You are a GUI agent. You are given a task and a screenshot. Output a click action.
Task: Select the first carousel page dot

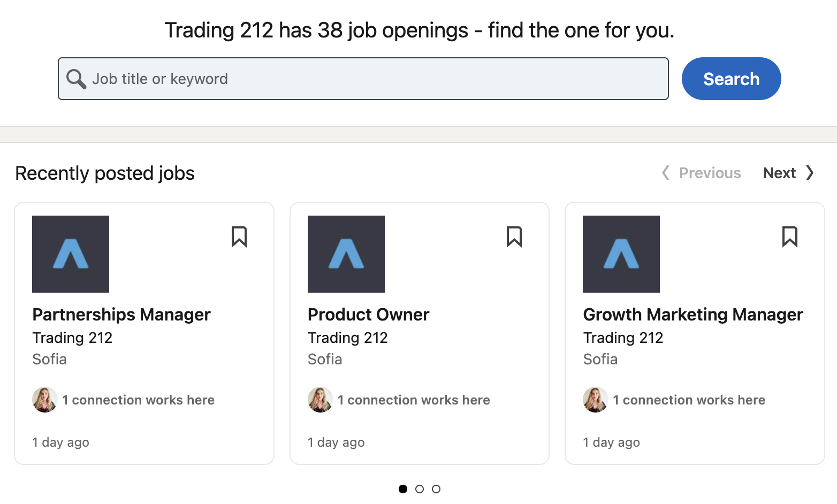click(403, 489)
